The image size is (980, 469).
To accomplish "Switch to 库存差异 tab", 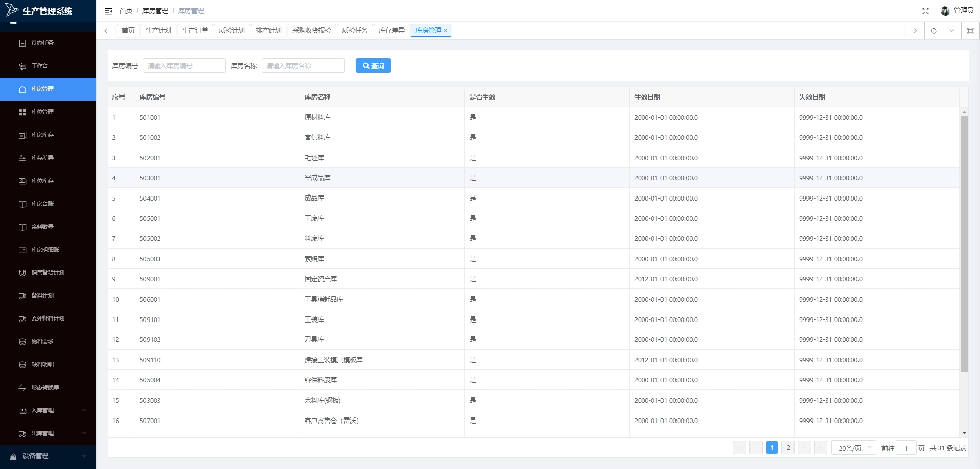I will [391, 31].
